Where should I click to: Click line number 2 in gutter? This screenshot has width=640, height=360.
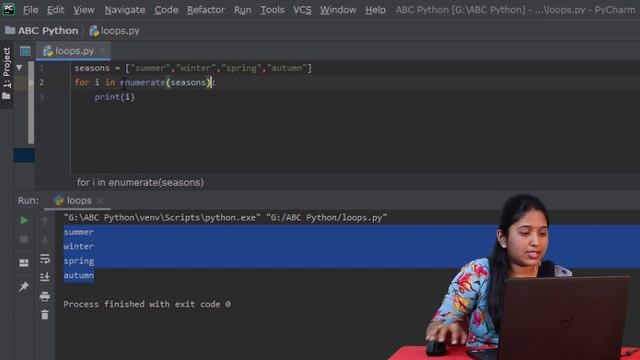coord(41,82)
